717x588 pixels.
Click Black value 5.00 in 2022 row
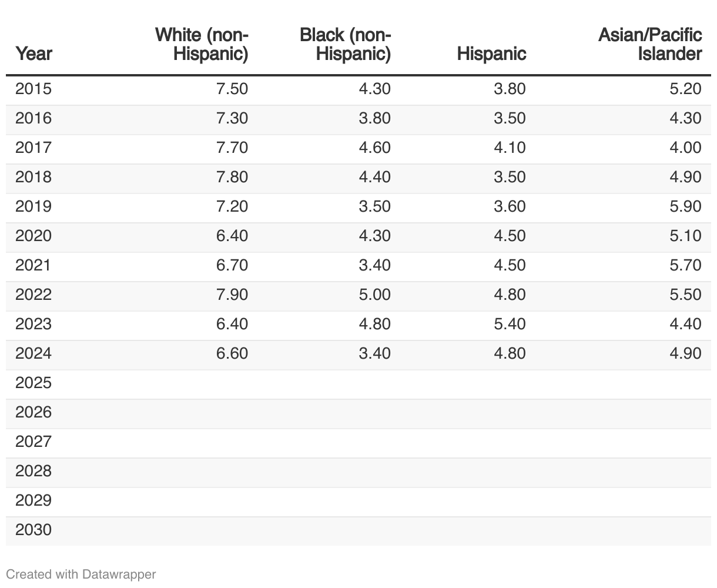click(x=374, y=295)
